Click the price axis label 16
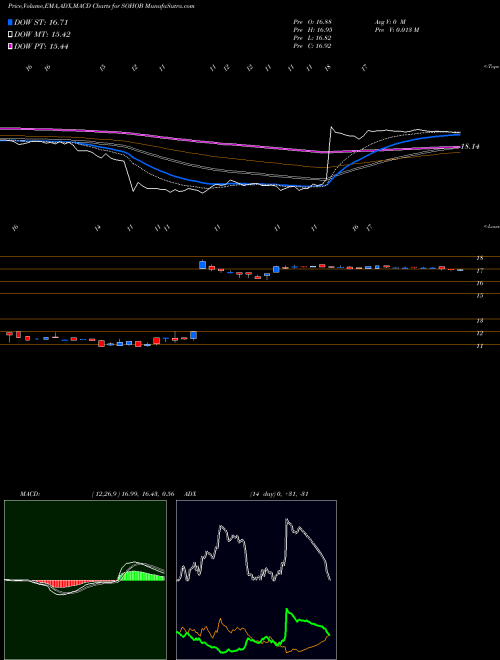Image resolution: width=500 pixels, height=660 pixels. pyautogui.click(x=479, y=283)
